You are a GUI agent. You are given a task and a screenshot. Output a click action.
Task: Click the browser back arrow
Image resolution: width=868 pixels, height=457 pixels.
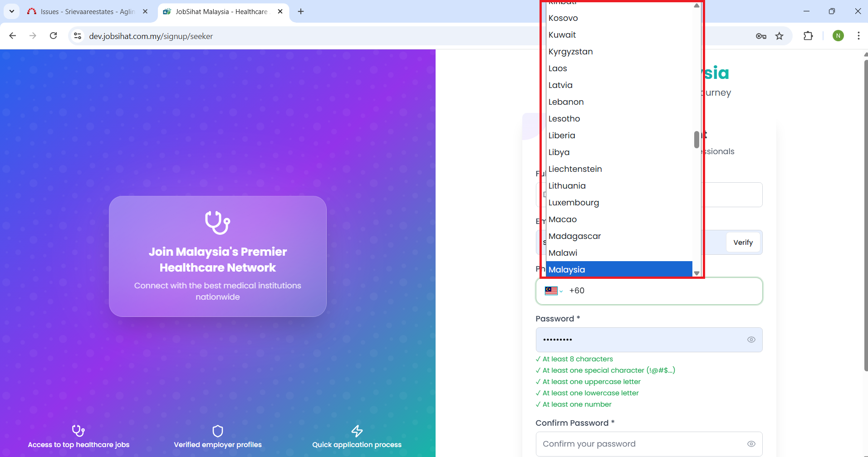click(13, 36)
